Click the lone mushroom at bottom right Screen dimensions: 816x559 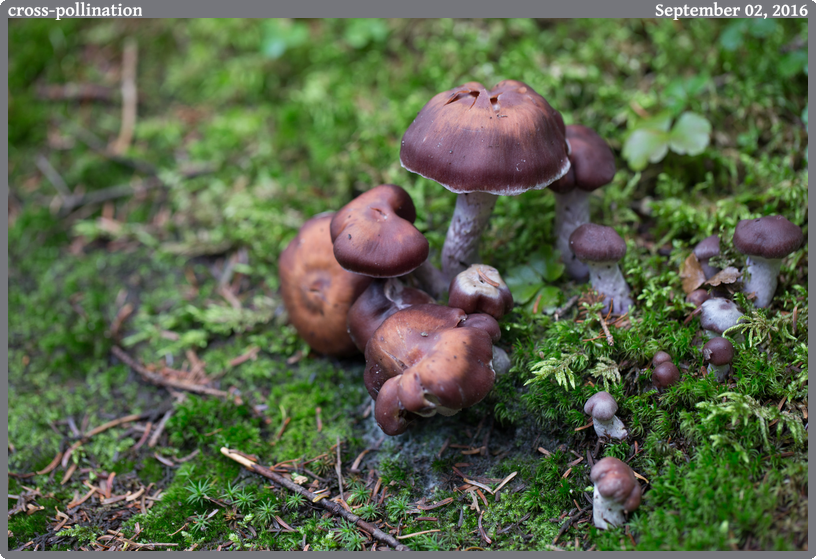(612, 490)
